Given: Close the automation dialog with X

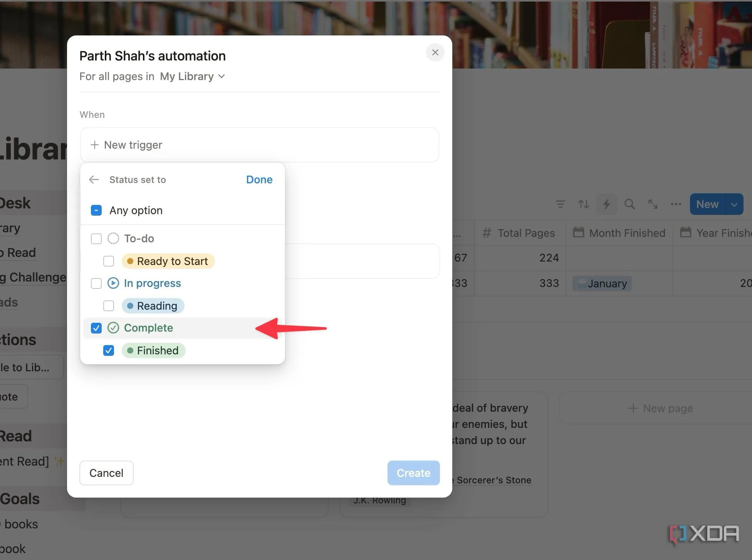Looking at the screenshot, I should point(435,52).
